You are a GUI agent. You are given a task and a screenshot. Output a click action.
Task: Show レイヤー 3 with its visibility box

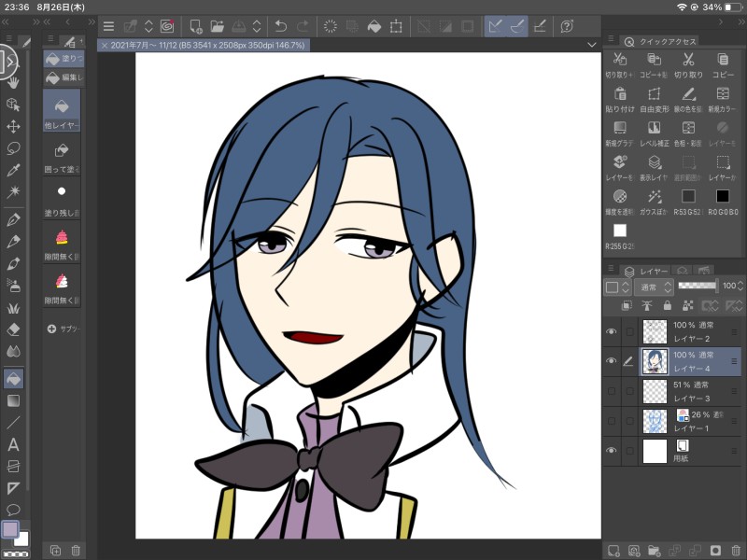point(612,391)
